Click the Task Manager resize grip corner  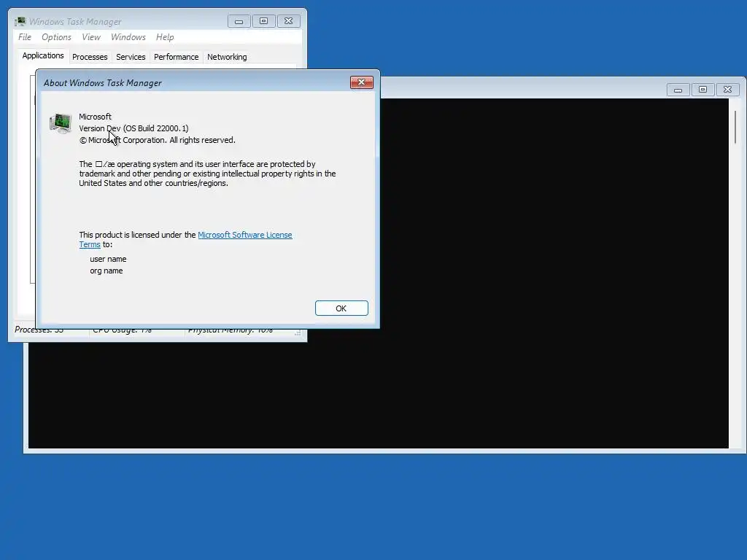coord(298,332)
